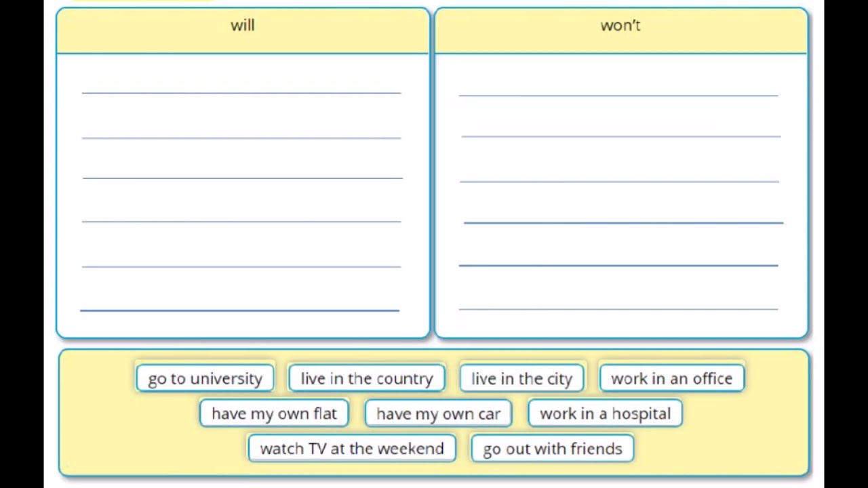The height and width of the screenshot is (488, 868).
Task: Choose the 'work in an office' chip
Action: point(671,378)
